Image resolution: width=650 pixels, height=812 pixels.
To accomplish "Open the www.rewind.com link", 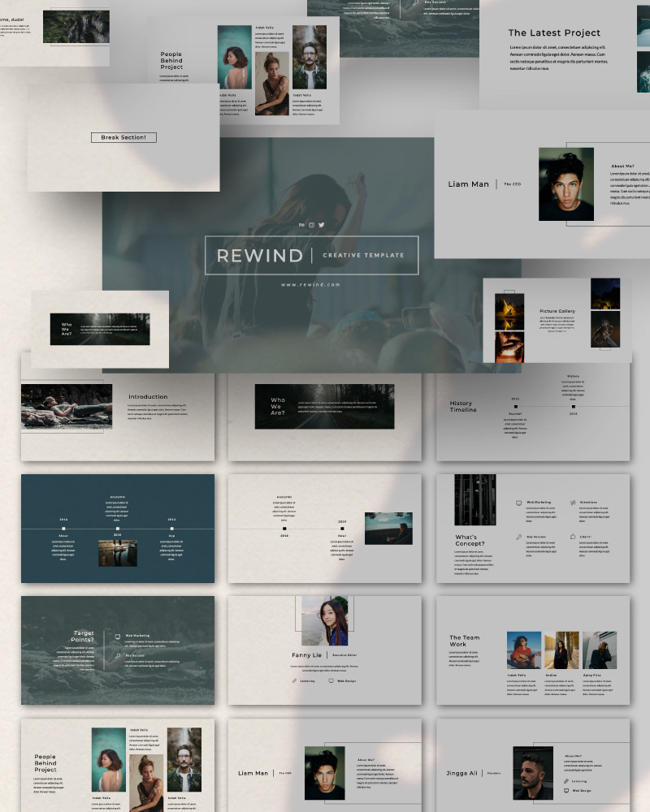I will 309,283.
